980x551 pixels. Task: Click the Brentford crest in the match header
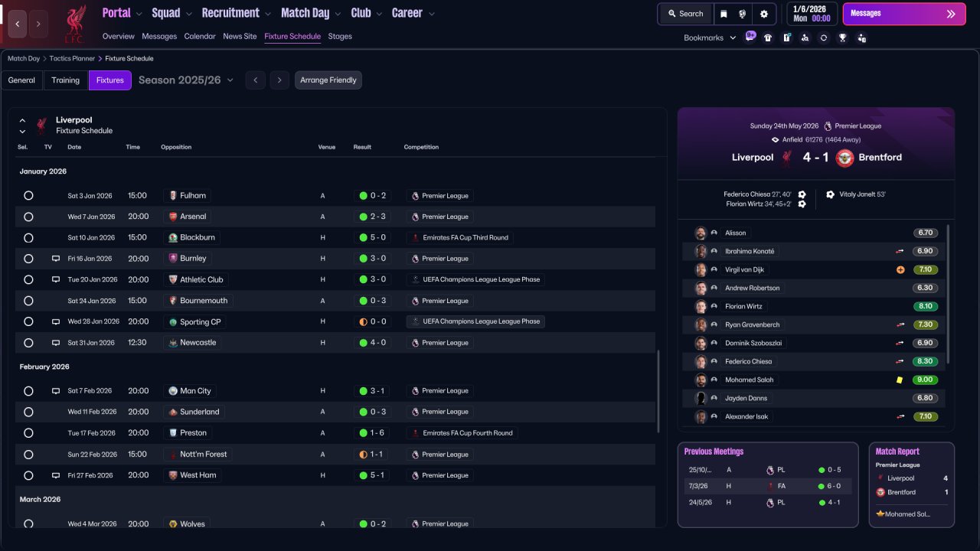tap(844, 158)
